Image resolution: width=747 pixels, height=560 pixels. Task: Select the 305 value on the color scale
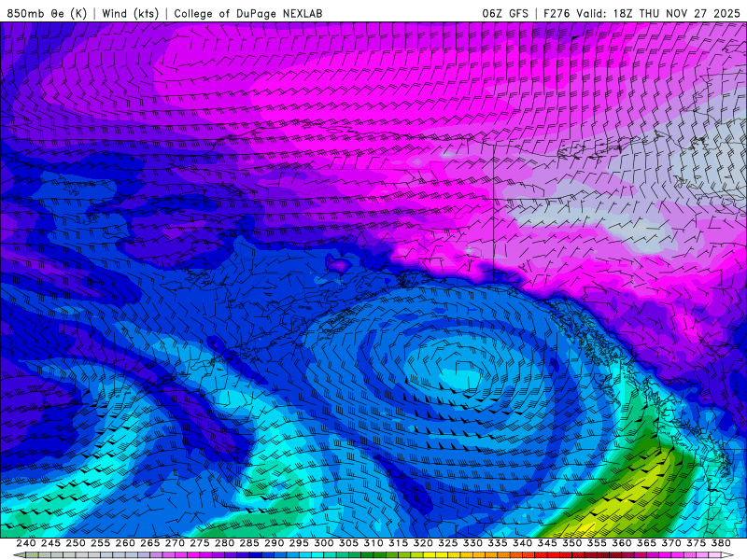(x=348, y=543)
